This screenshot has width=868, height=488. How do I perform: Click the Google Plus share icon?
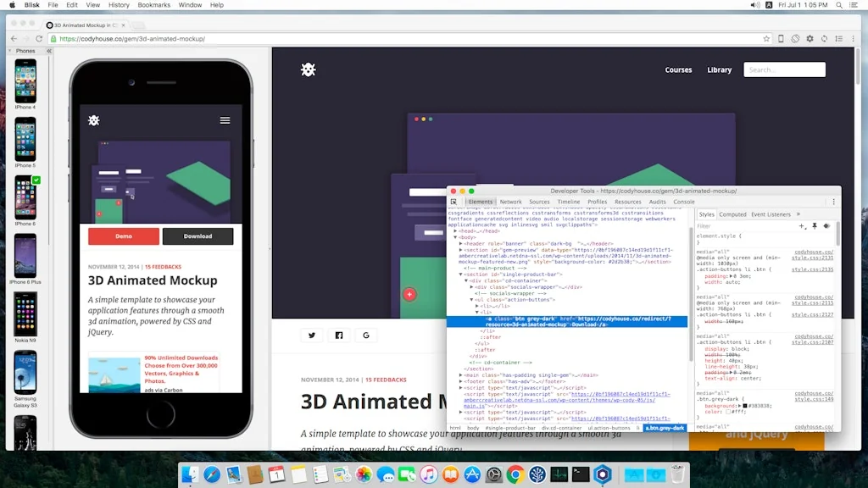click(x=365, y=335)
